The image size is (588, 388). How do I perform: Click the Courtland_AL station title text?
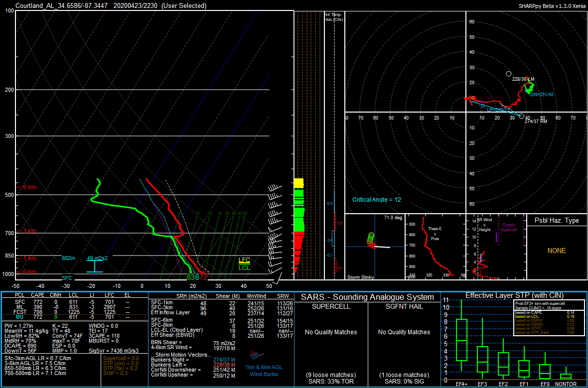61,5
